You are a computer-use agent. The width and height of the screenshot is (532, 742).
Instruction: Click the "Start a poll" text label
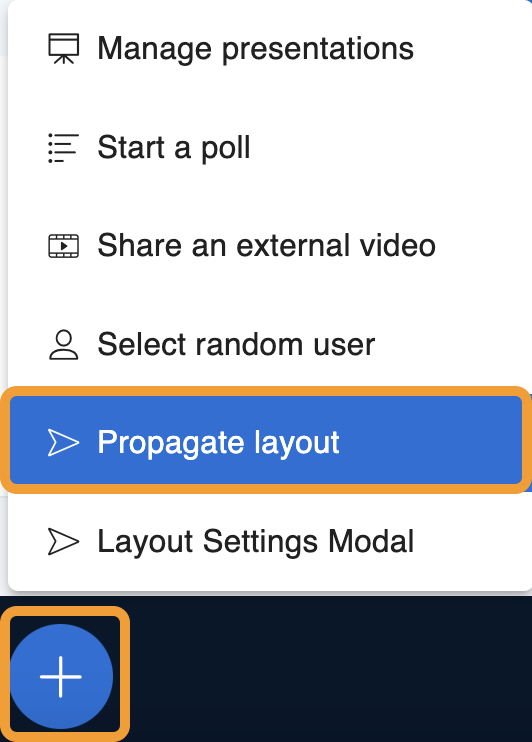pos(174,148)
